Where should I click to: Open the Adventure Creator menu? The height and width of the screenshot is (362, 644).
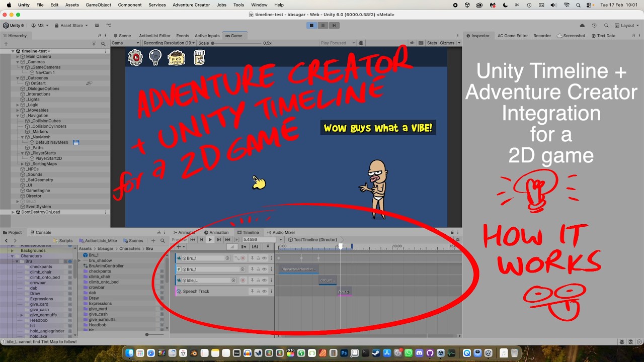coord(191,5)
